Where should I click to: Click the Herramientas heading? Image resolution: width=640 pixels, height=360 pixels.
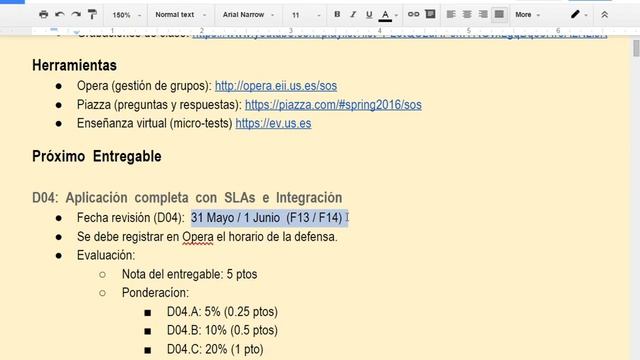click(74, 65)
